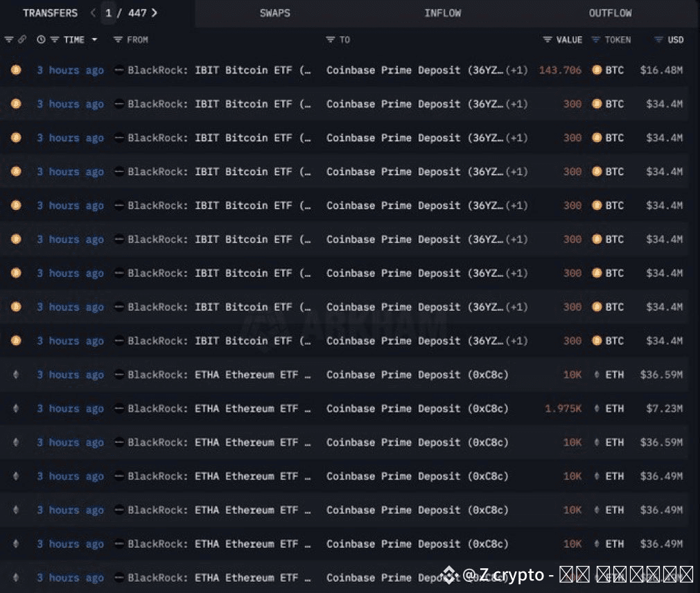This screenshot has width=700, height=593.
Task: Filter by the VALUE column
Action: pos(548,39)
